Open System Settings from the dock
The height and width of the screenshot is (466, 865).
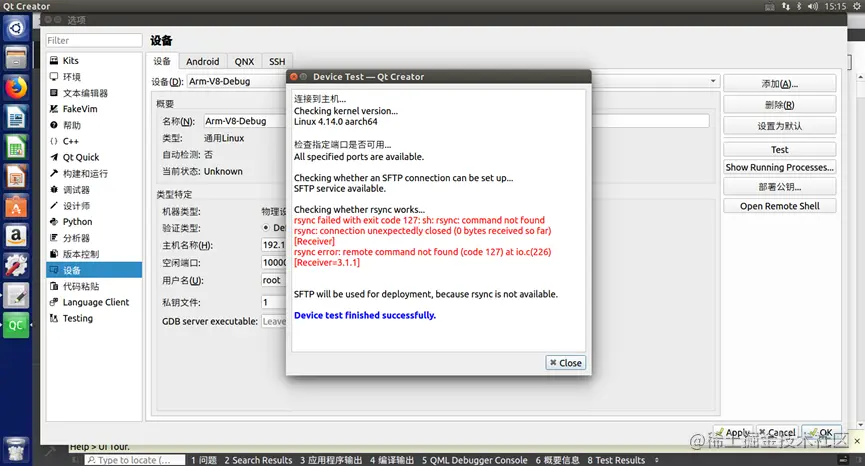click(x=16, y=266)
